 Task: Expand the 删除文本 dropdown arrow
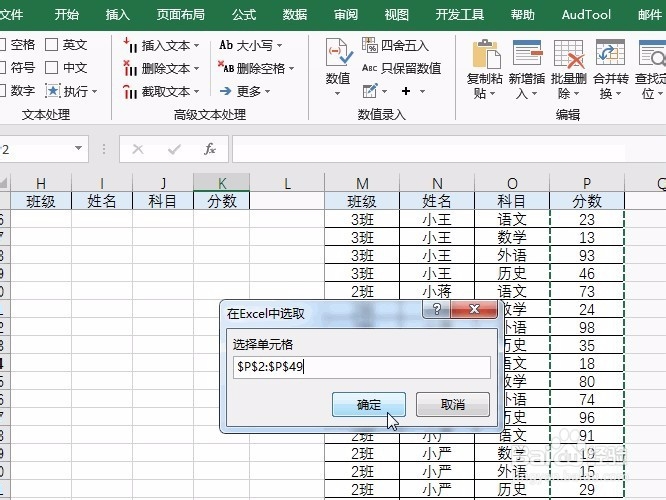click(x=197, y=68)
